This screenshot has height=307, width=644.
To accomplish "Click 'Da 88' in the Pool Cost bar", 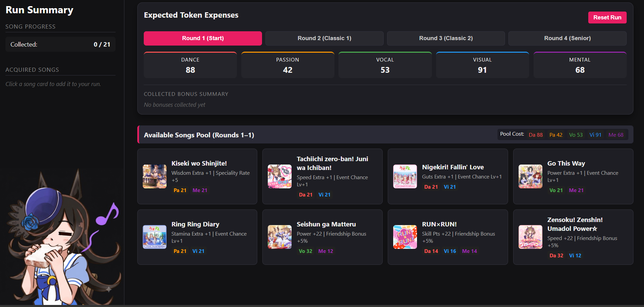I will [536, 135].
